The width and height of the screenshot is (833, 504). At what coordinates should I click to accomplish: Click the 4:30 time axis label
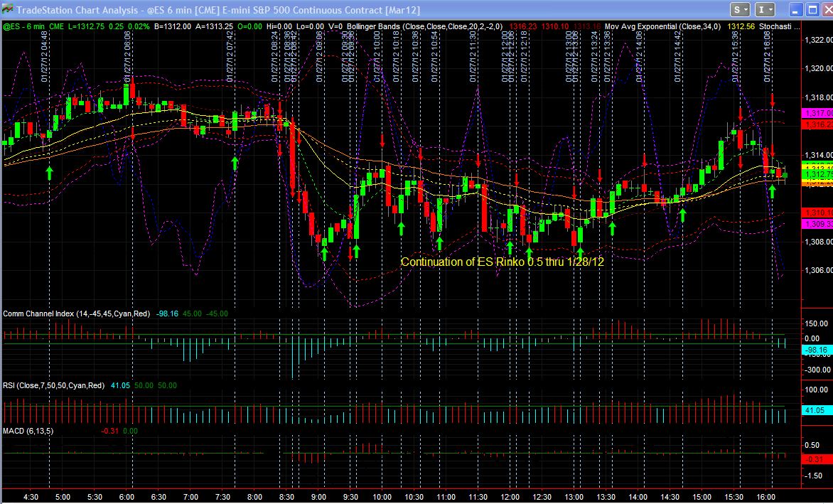tap(31, 497)
